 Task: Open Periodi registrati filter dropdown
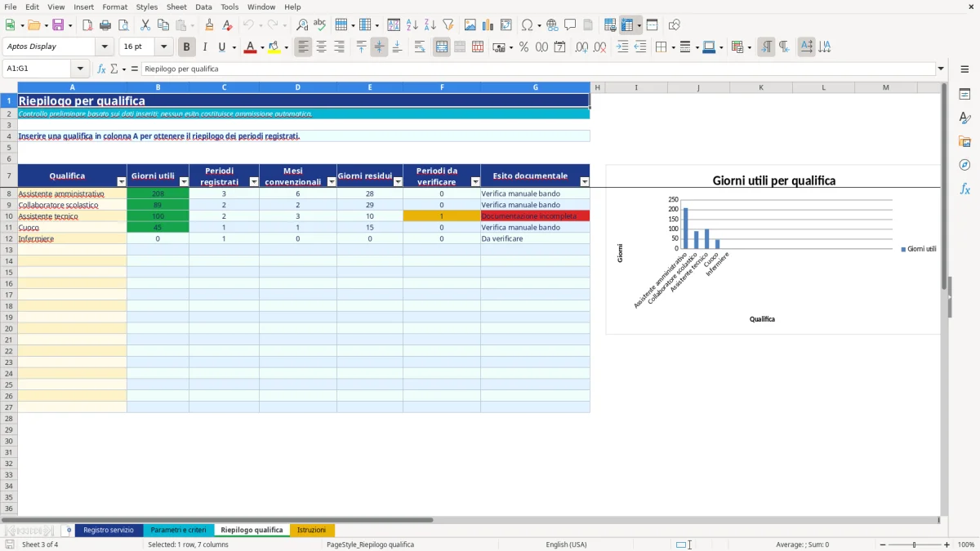(x=254, y=182)
